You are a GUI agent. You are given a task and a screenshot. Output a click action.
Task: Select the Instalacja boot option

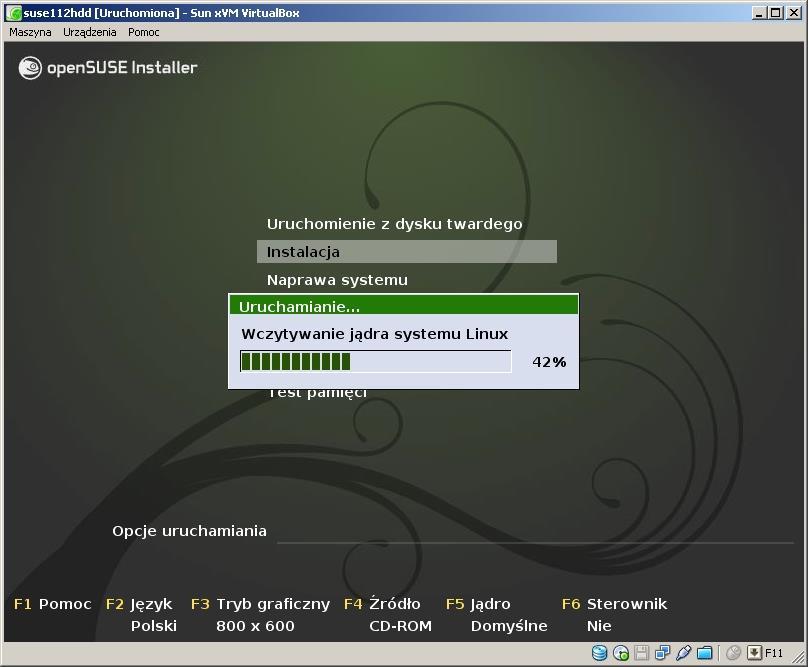tap(407, 252)
